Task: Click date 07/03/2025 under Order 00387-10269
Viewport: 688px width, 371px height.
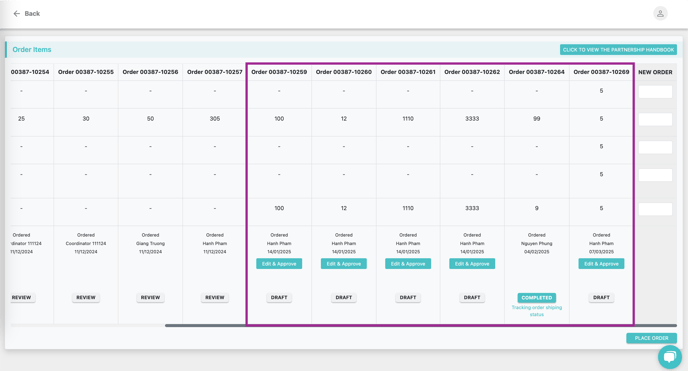Action: pyautogui.click(x=601, y=252)
